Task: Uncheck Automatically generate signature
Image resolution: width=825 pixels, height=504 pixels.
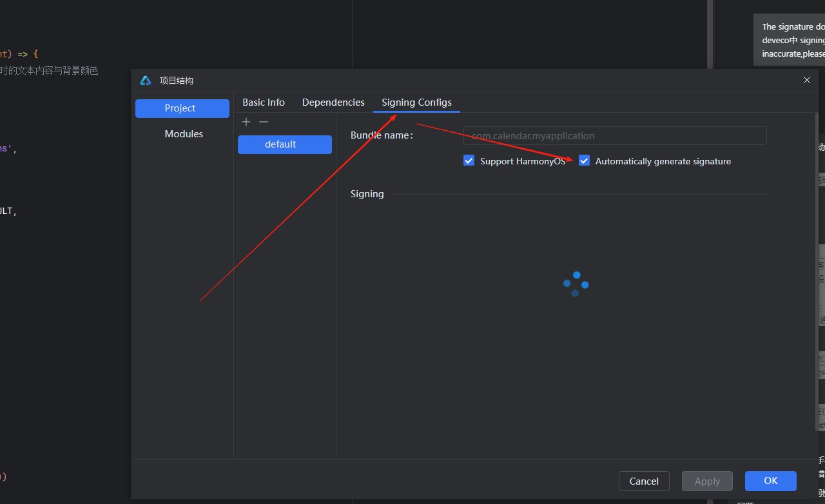Action: [x=585, y=160]
